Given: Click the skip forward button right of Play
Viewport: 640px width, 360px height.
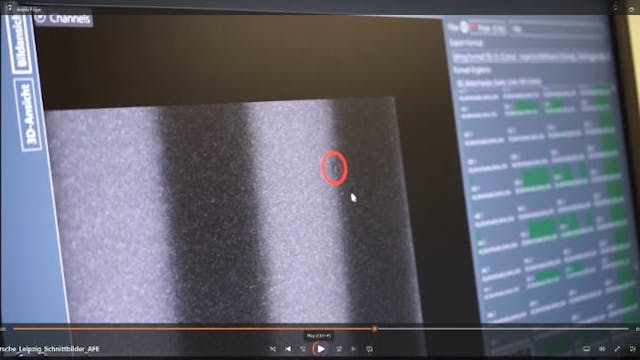Looking at the screenshot, I should click(x=339, y=349).
